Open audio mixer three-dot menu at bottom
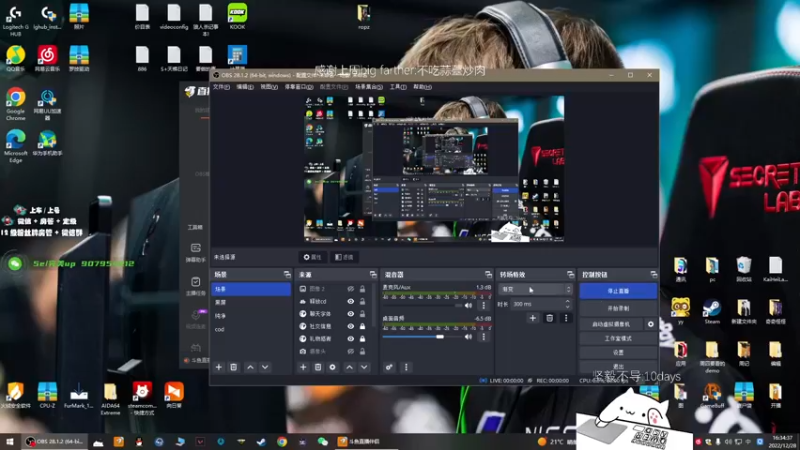This screenshot has width=800, height=450. pyautogui.click(x=406, y=367)
